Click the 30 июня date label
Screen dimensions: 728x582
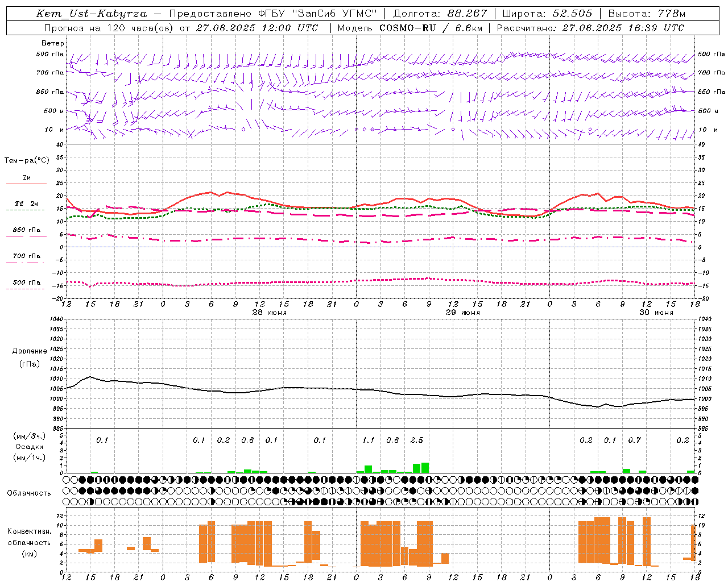click(656, 313)
